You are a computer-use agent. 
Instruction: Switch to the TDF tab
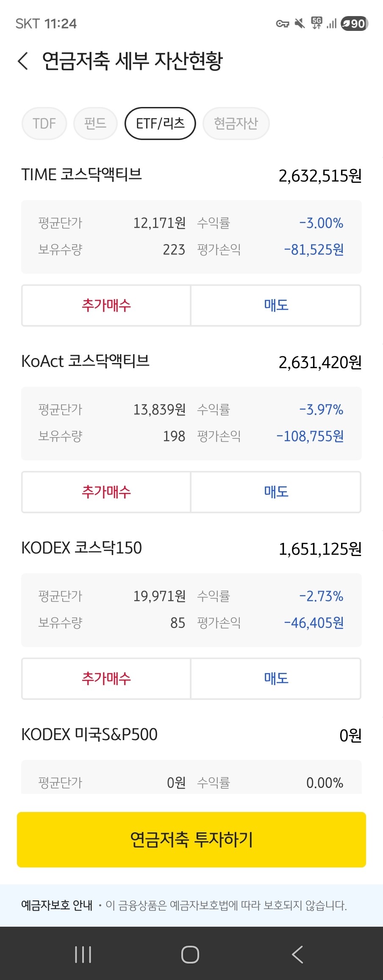[44, 124]
